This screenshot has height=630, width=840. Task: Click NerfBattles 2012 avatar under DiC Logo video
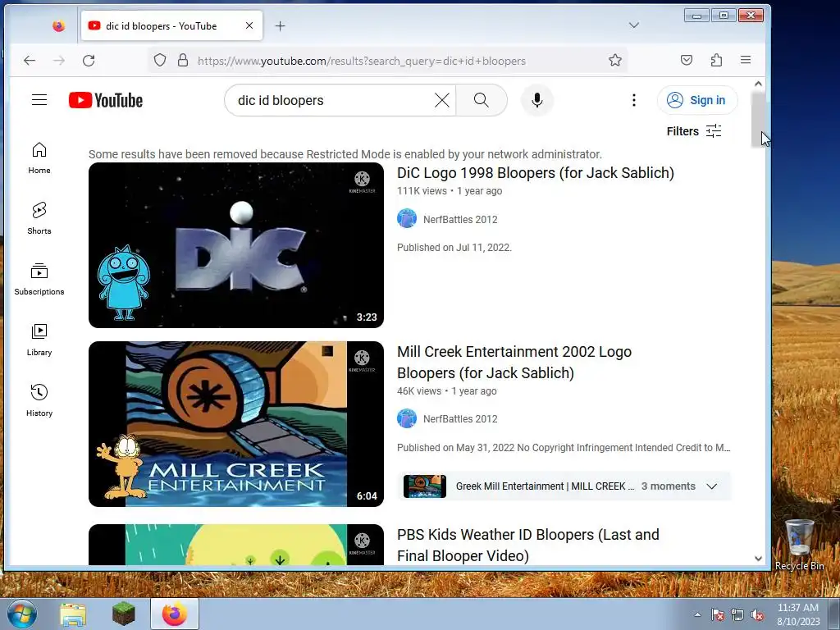coord(407,218)
